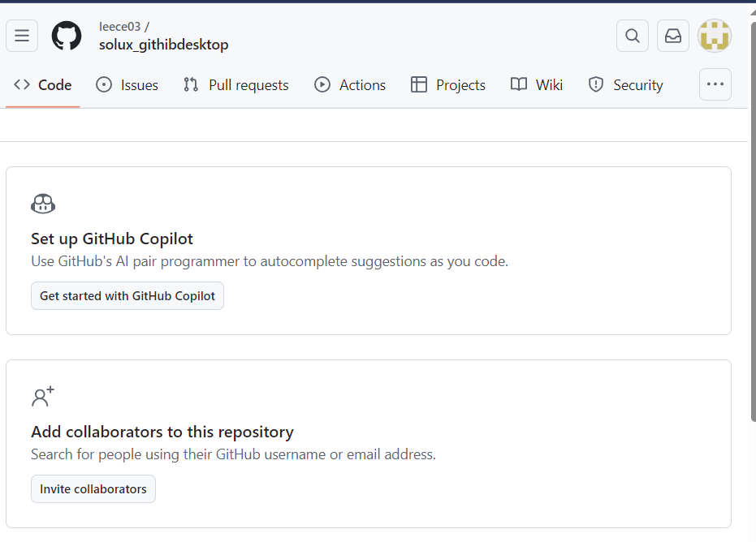Click the GitHub Octocat logo
This screenshot has width=756, height=542.
(x=67, y=36)
